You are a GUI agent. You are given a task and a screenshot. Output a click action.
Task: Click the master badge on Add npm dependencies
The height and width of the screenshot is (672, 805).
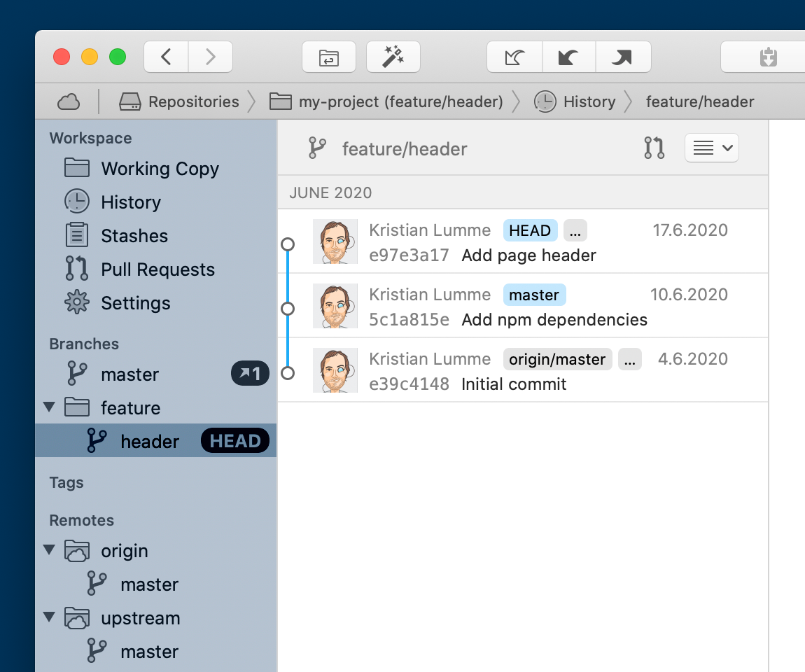(x=534, y=295)
